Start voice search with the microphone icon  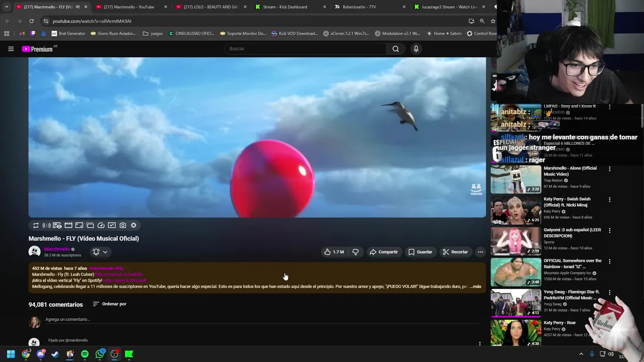(x=416, y=49)
